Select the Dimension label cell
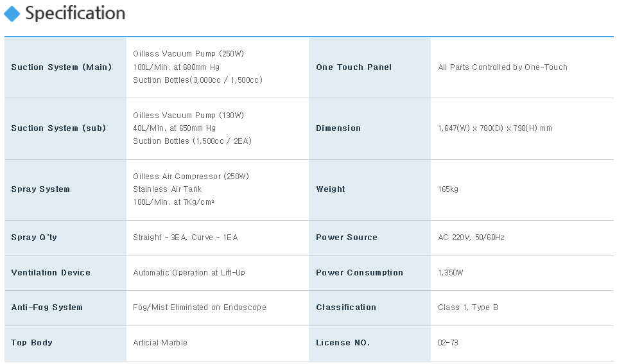The height and width of the screenshot is (364, 617). [338, 128]
